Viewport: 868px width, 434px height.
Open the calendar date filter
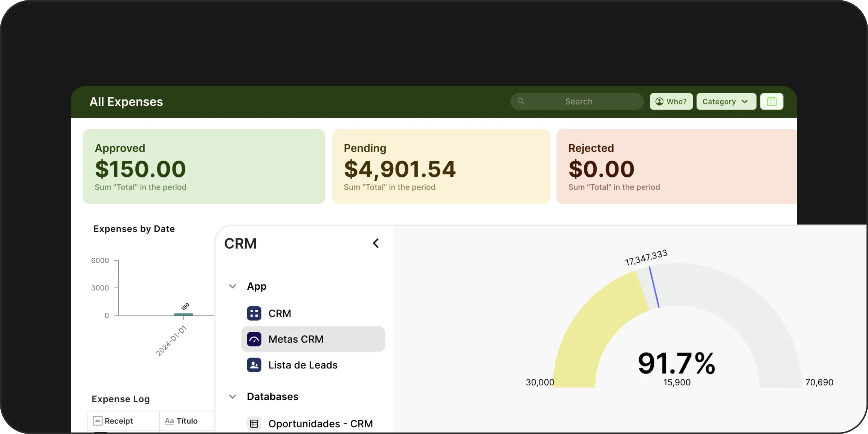point(772,101)
